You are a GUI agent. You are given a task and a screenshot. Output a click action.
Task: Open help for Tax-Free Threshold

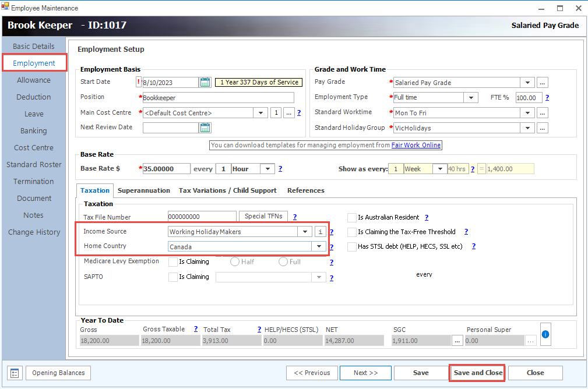466,232
